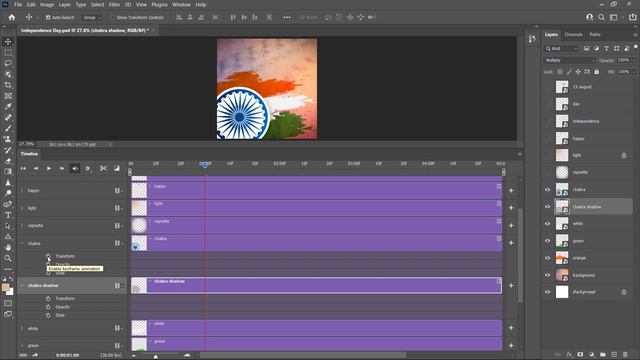The height and width of the screenshot is (360, 640).
Task: Click the Create new layer icon
Action: (x=614, y=355)
